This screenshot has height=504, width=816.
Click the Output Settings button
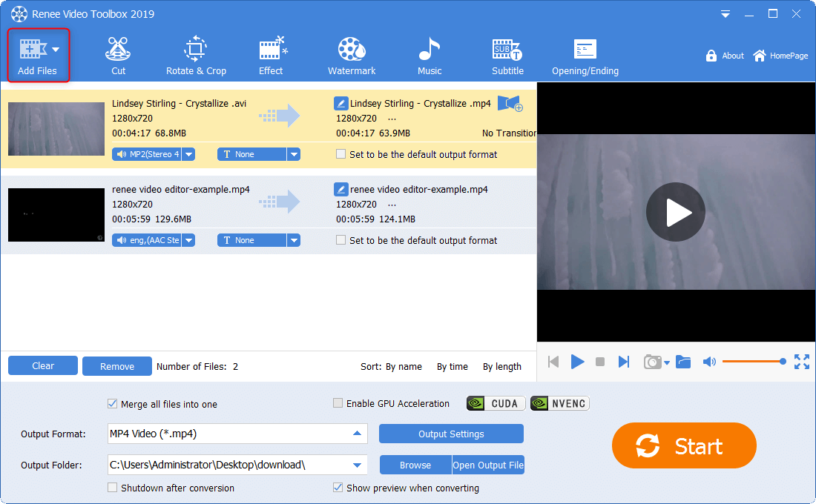pyautogui.click(x=451, y=434)
